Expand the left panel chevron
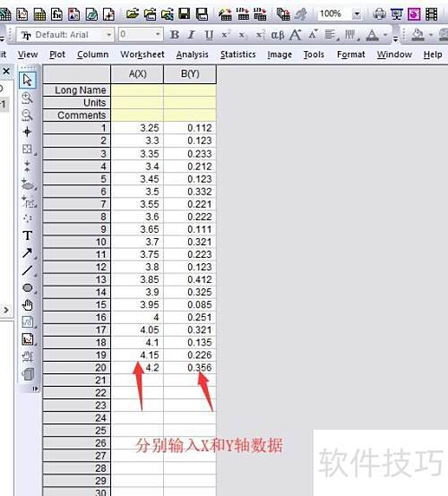 (5, 310)
